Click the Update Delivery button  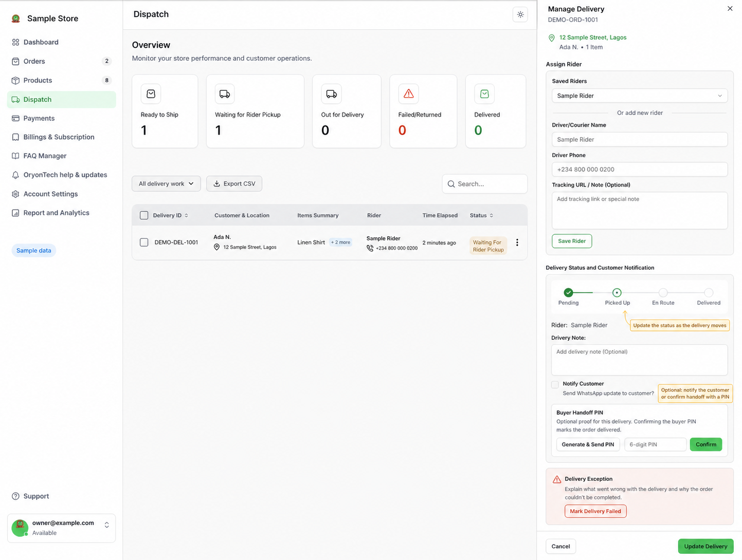point(705,546)
